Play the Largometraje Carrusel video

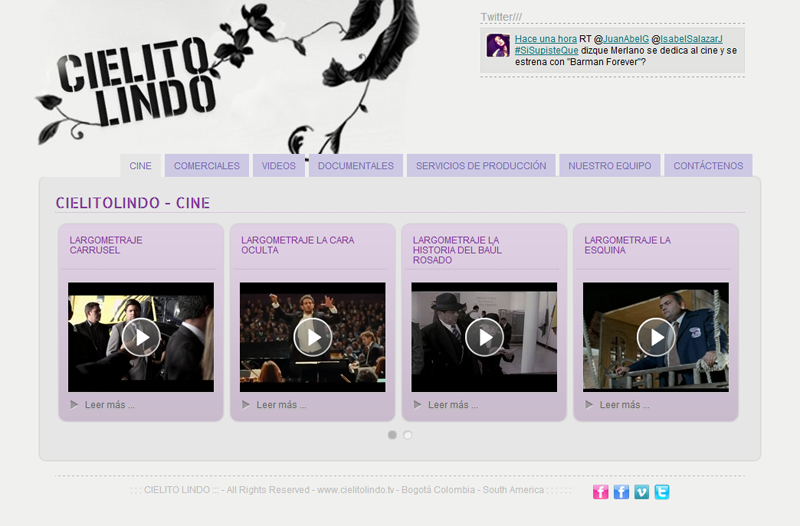coord(141,337)
